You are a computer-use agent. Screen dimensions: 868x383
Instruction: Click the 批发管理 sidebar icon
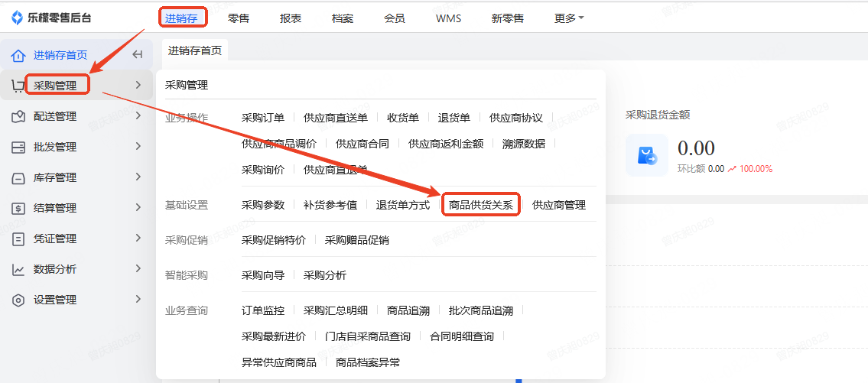coord(18,148)
